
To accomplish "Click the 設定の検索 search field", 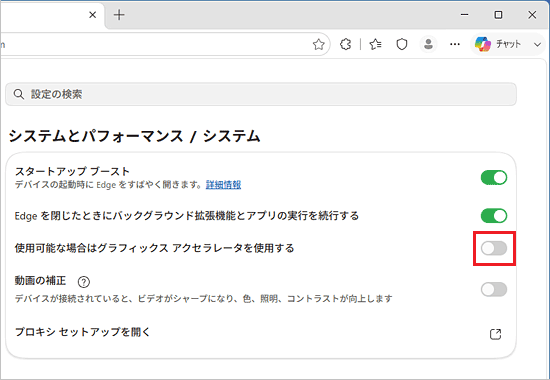I will click(261, 94).
